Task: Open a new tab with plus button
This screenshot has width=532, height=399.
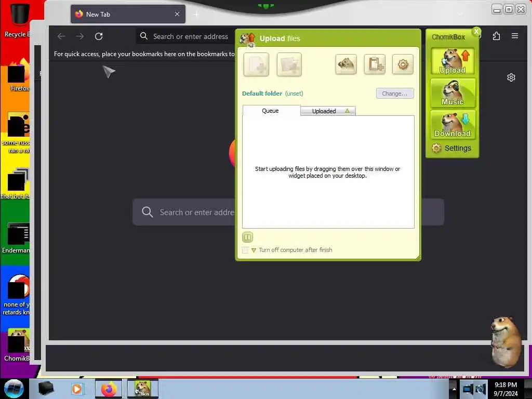Action: click(196, 14)
